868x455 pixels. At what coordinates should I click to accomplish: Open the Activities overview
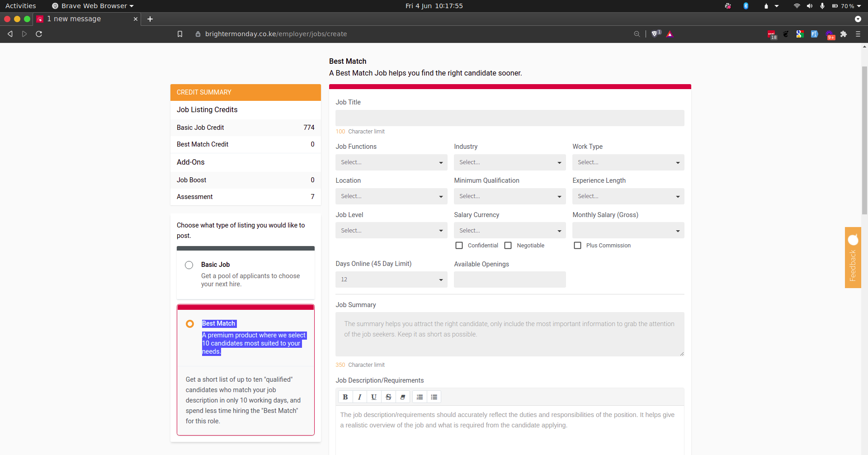pos(21,6)
